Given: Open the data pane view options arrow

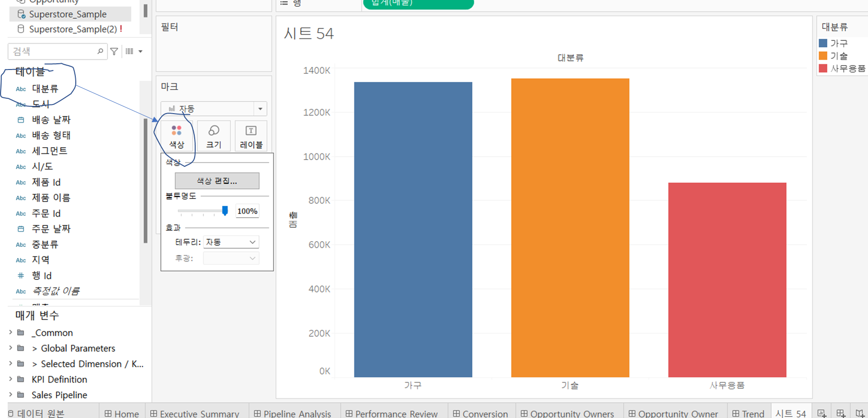Looking at the screenshot, I should 141,51.
